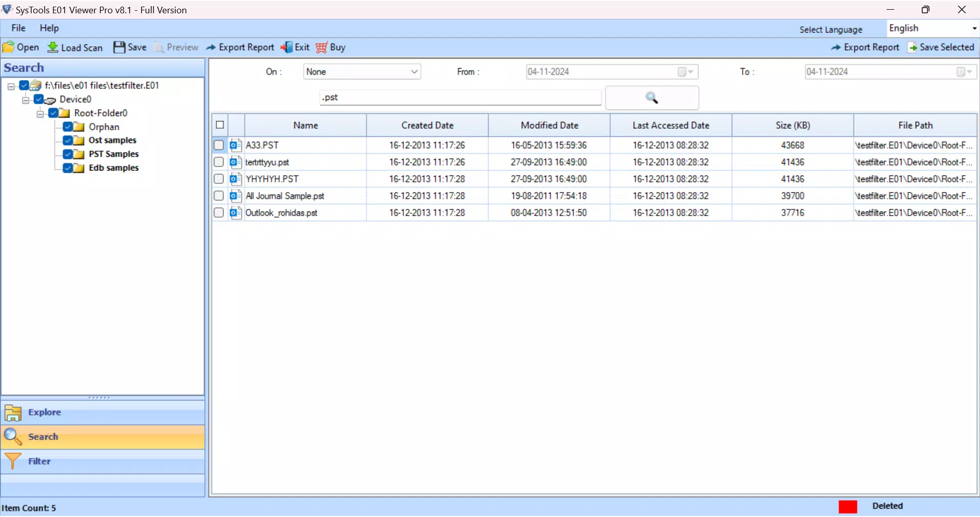Open the Help menu
The image size is (980, 517).
(49, 28)
